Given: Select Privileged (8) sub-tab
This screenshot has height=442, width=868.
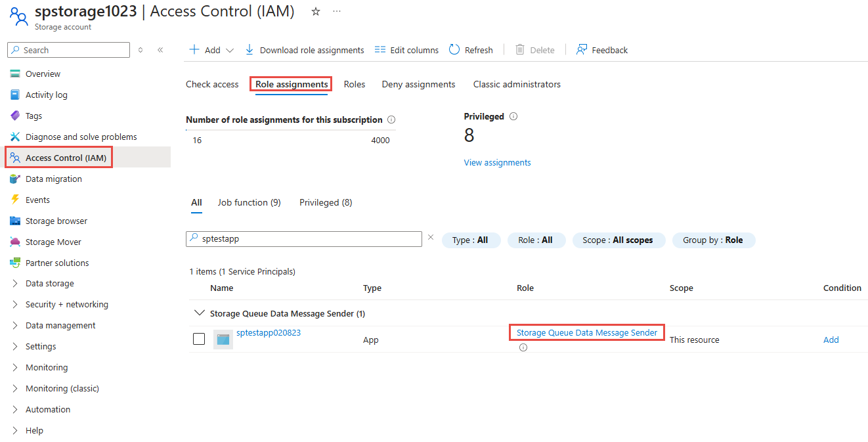Looking at the screenshot, I should pos(326,202).
